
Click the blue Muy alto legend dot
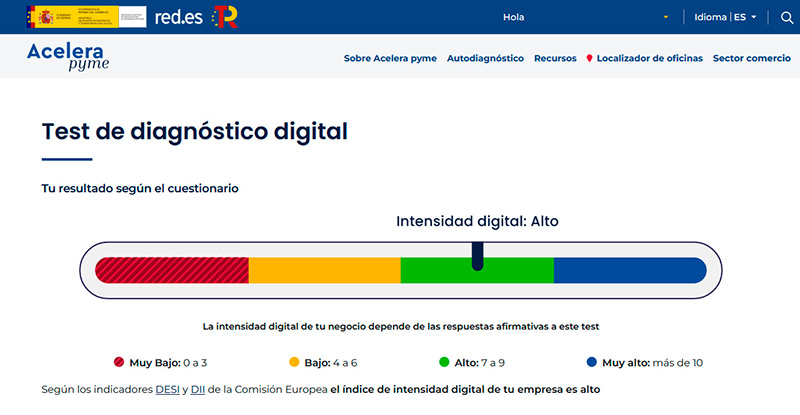[593, 362]
